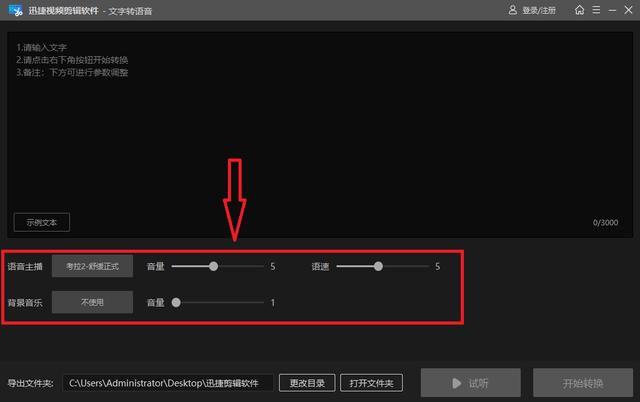Click the 文字转语音 title text
Screen dimensions: 640x402
130,11
